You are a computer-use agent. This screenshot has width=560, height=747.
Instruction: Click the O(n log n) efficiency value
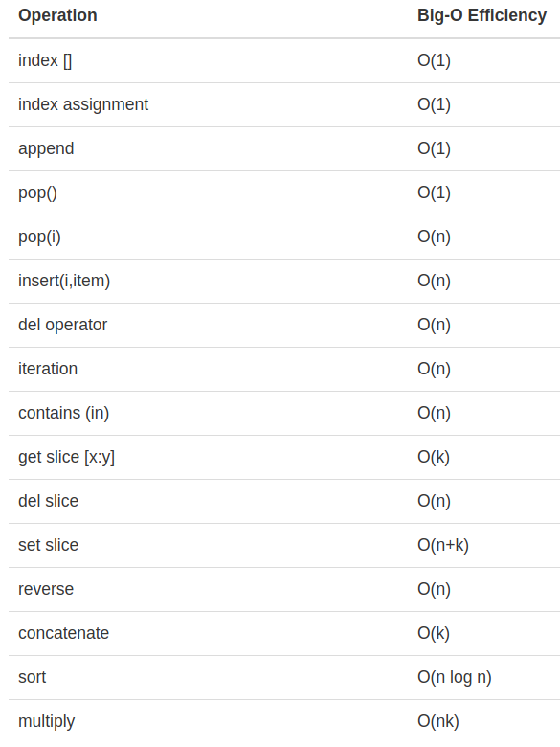coord(455,677)
